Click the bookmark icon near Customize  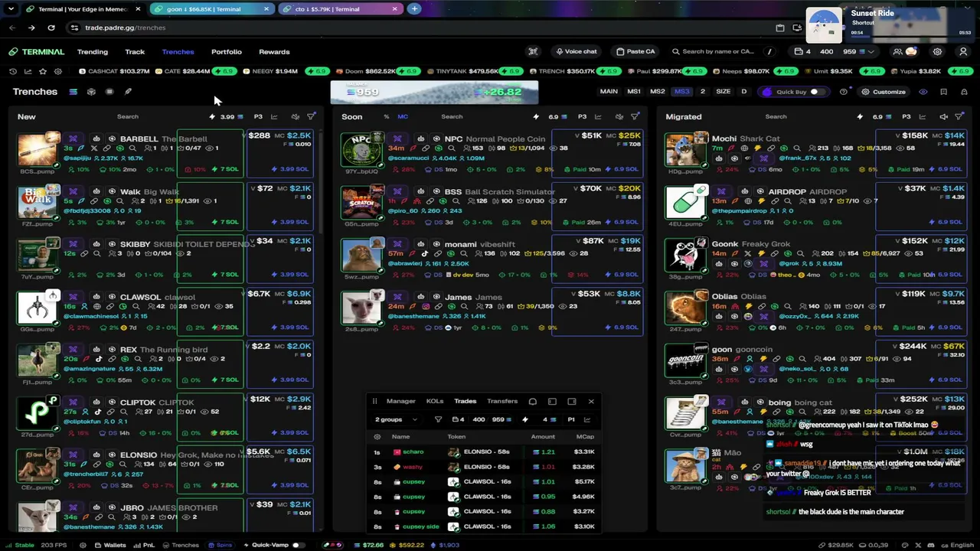tap(943, 92)
